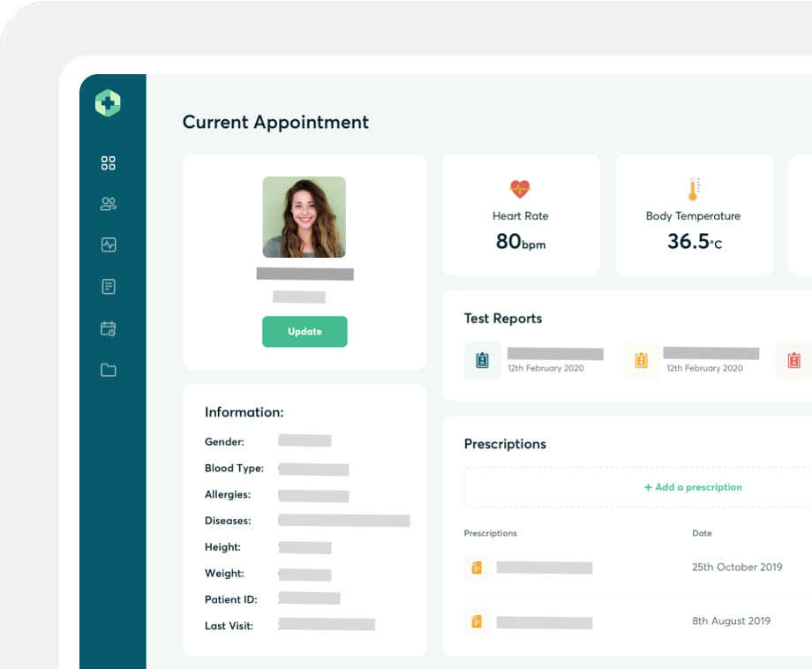812x669 pixels.
Task: Select the Heart Rate card showing 80 bpm
Action: [520, 214]
